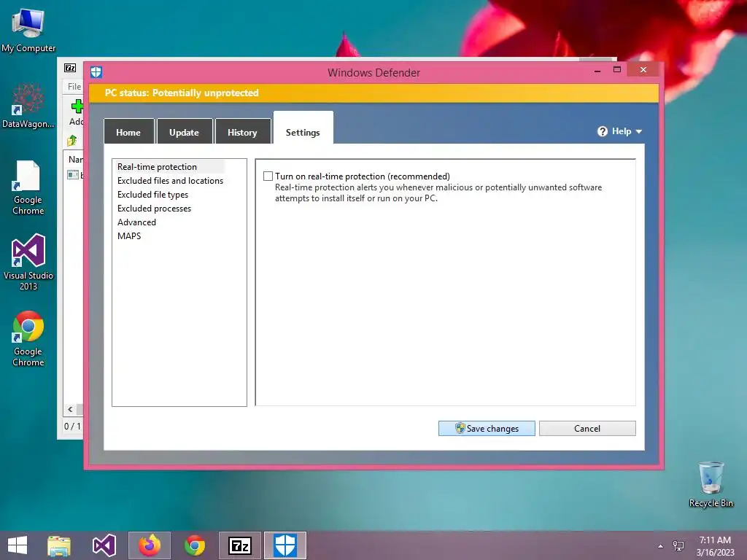Open the DataWagon desktop shortcut

pos(28,105)
